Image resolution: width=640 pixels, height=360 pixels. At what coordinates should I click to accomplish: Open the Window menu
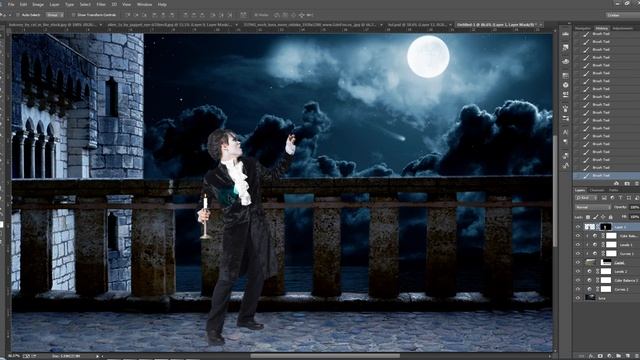pyautogui.click(x=144, y=4)
